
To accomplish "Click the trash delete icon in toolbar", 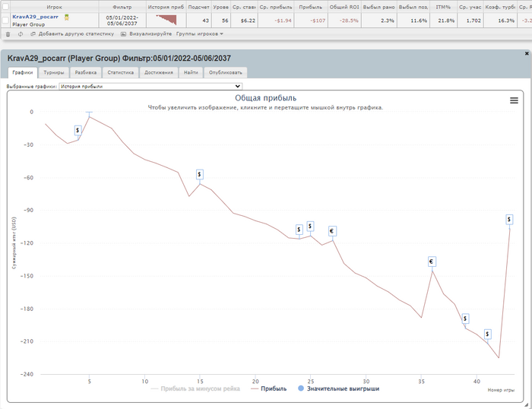I will click(x=8, y=34).
